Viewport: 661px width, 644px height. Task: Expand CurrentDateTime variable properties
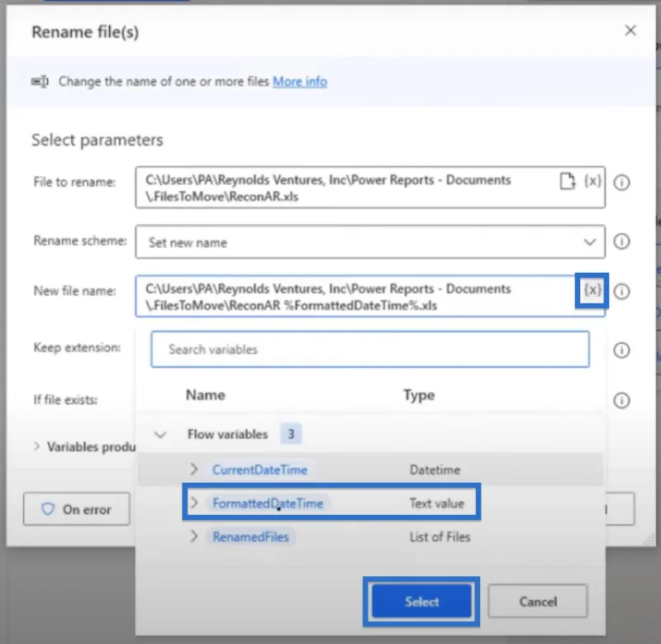(194, 469)
